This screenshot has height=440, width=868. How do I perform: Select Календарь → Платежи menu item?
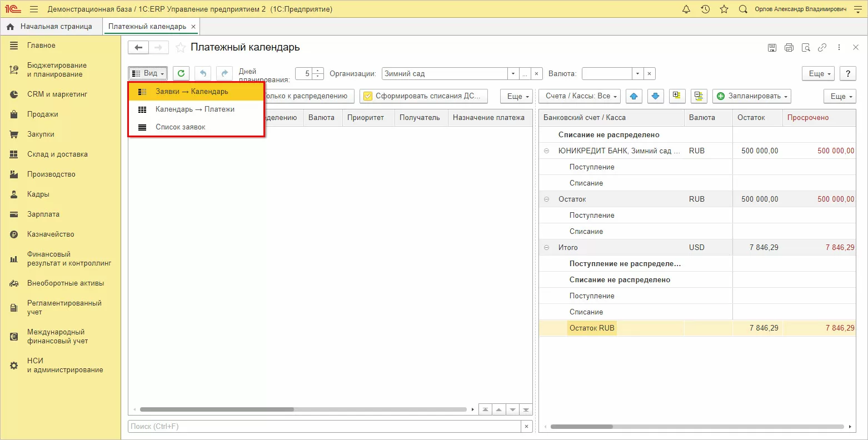[x=195, y=109]
